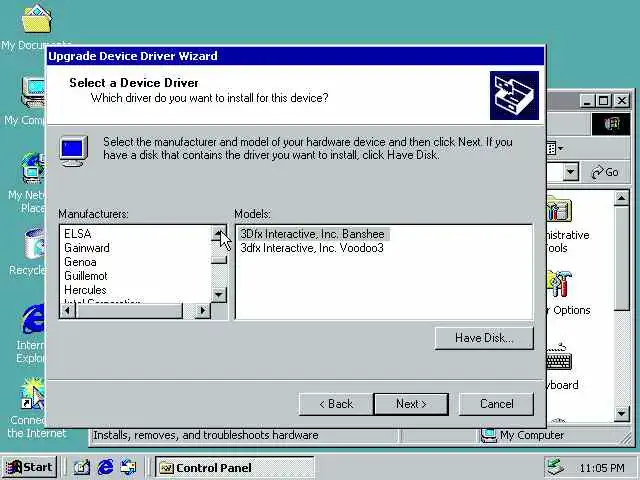This screenshot has width=640, height=480.
Task: Select Control Panel taskbar button
Action: [234, 468]
